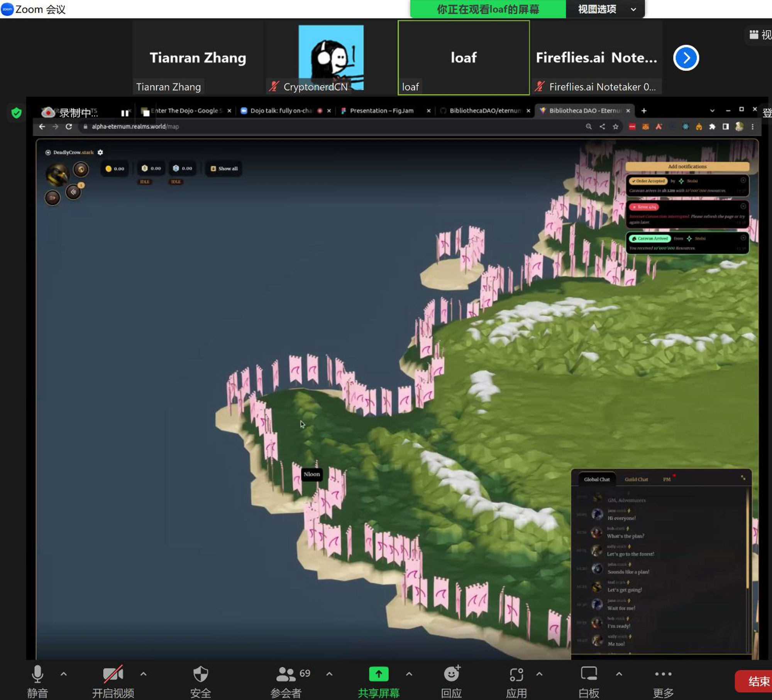Expand the arrow beside 应用
772x700 pixels.
click(539, 674)
